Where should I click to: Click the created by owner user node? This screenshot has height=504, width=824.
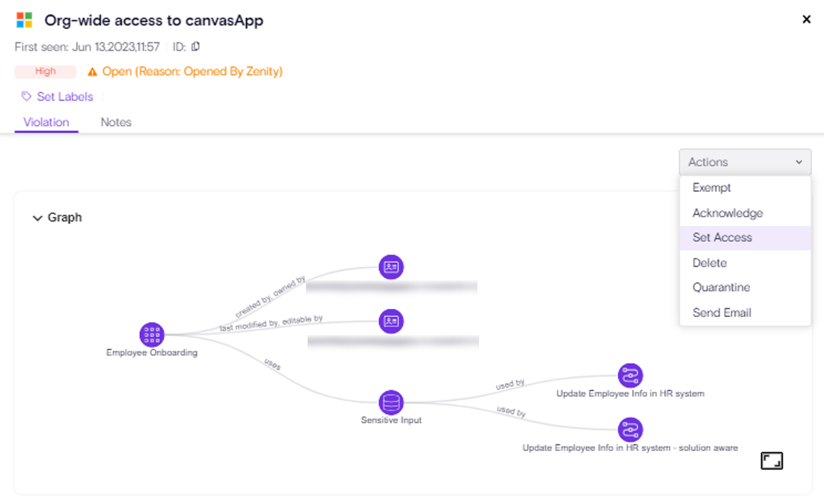coord(391,267)
